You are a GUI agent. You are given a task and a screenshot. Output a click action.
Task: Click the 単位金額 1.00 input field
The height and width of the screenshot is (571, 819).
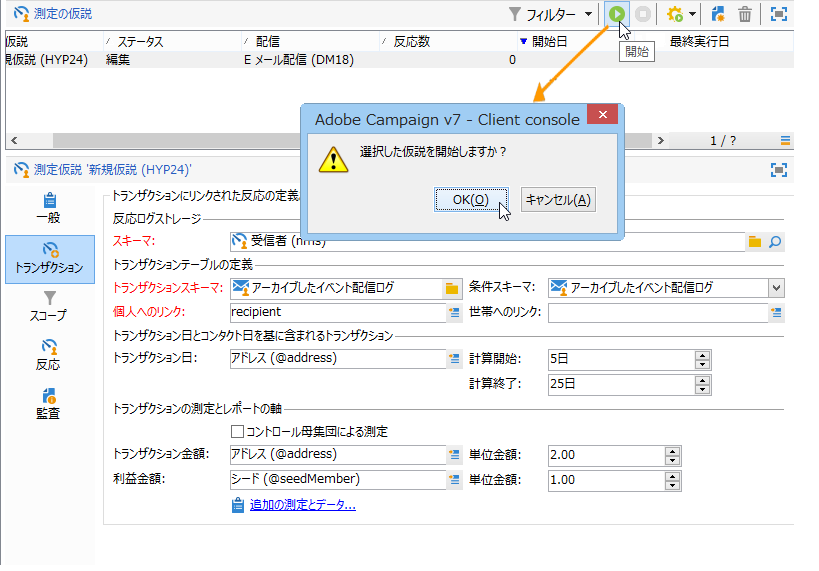[607, 481]
